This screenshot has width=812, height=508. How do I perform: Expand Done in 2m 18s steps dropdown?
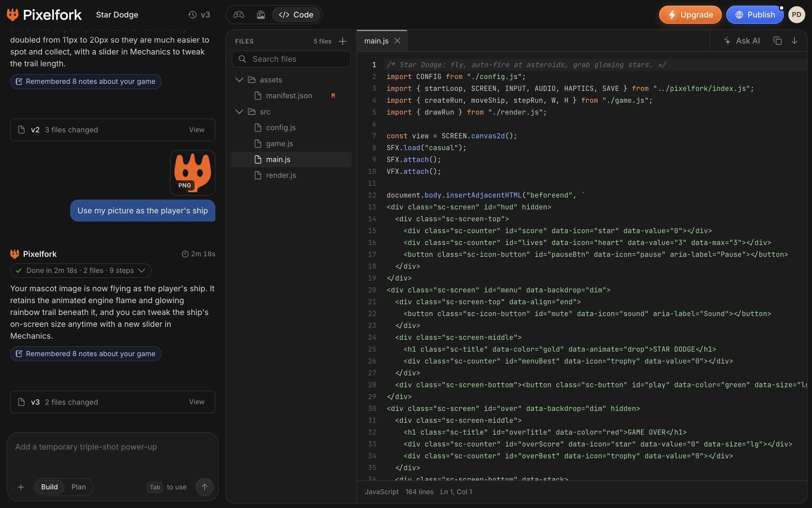tap(81, 270)
